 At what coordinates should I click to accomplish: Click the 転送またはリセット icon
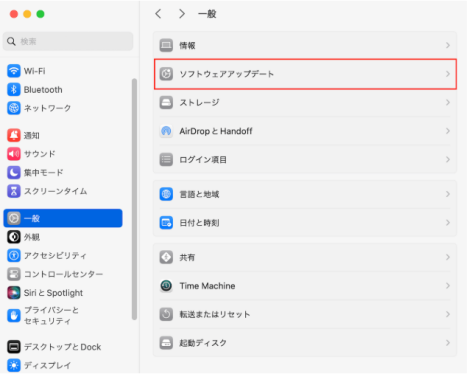166,314
